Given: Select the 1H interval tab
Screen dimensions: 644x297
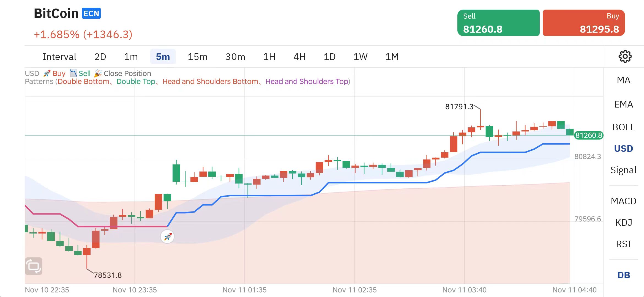Looking at the screenshot, I should tap(269, 57).
